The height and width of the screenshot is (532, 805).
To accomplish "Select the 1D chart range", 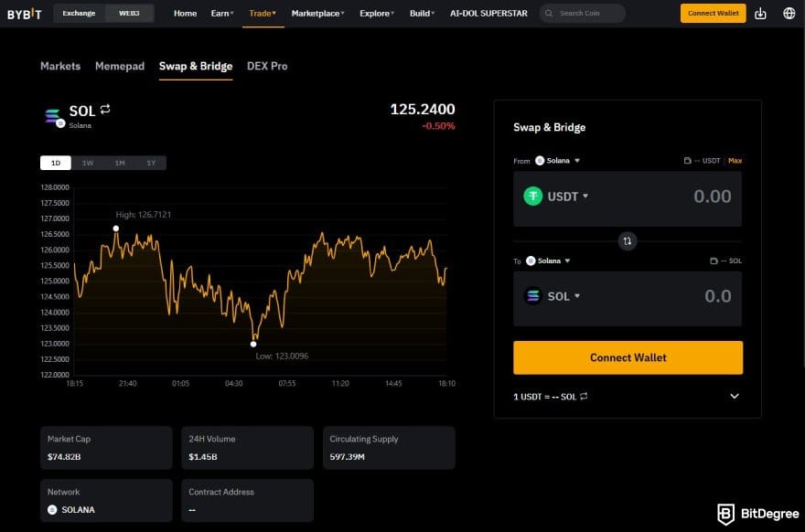I will click(x=56, y=163).
